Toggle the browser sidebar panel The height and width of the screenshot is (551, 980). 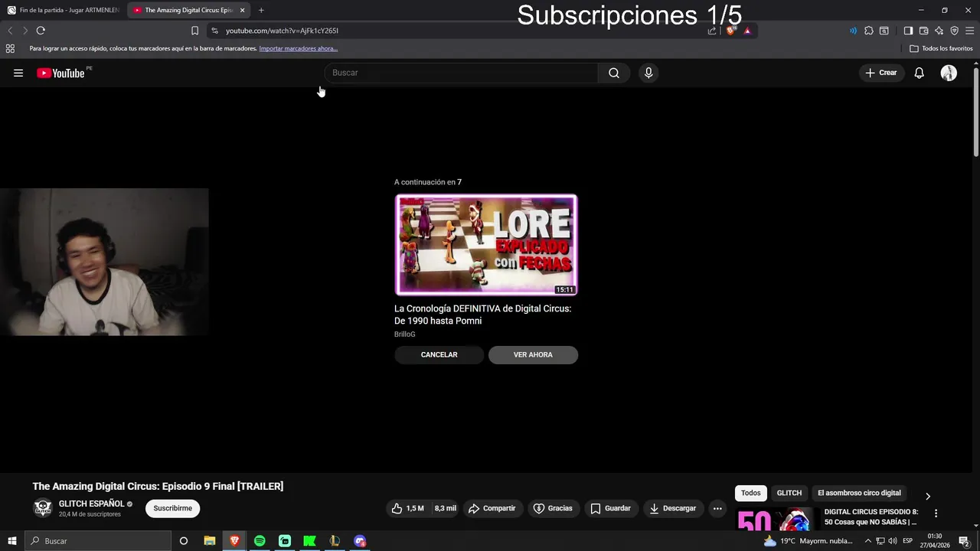908,31
